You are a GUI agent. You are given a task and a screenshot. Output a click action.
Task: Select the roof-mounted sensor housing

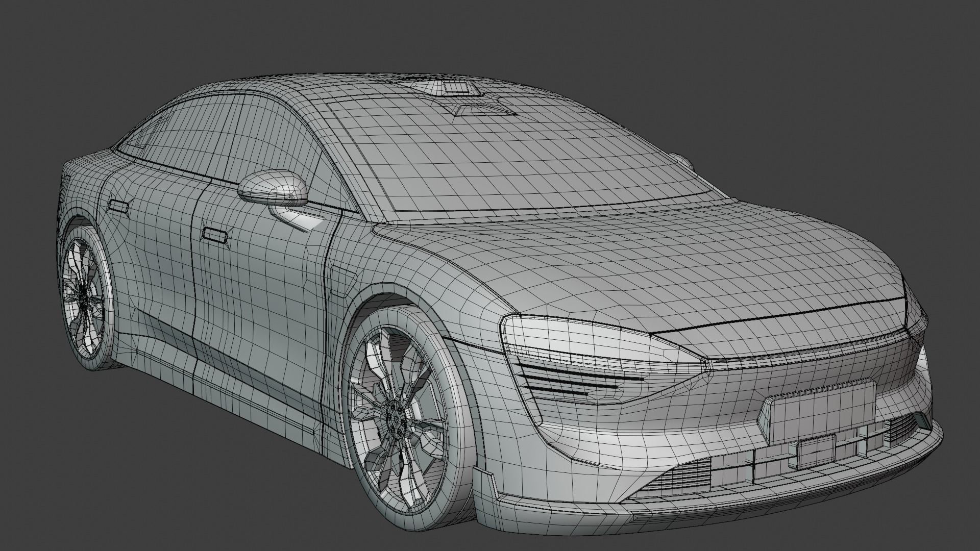pos(448,89)
